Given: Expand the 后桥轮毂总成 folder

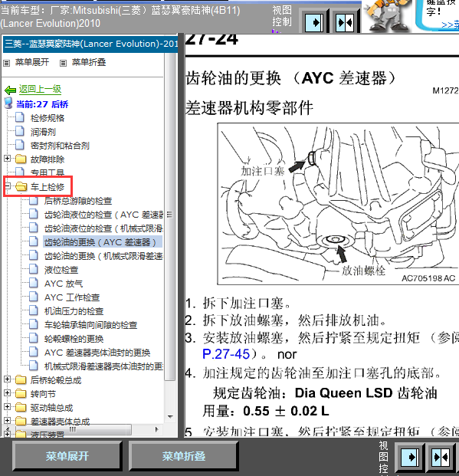Looking at the screenshot, I should pos(7,379).
